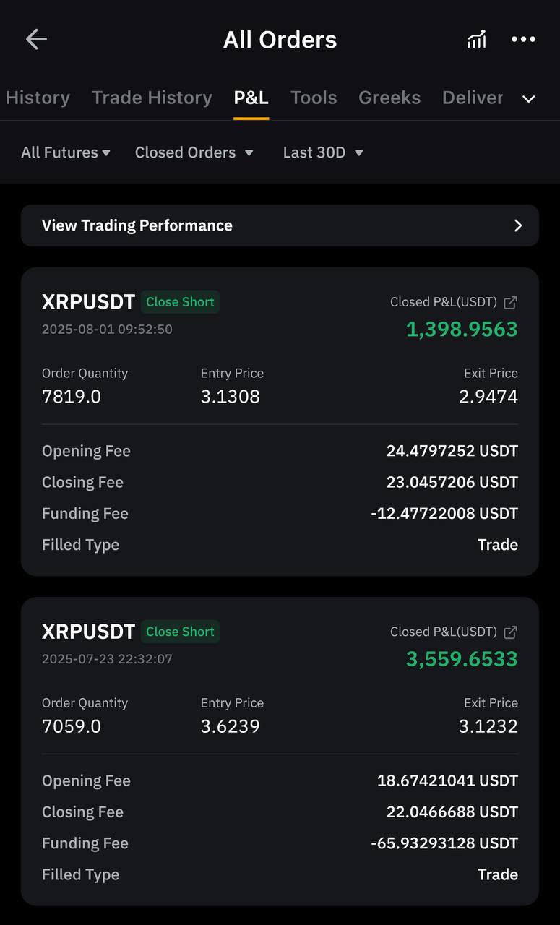Viewport: 560px width, 925px height.
Task: Open View Trading Performance
Action: tap(280, 225)
